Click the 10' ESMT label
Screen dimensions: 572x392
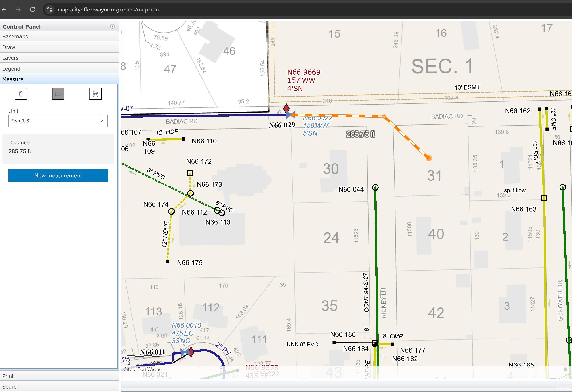pos(467,87)
